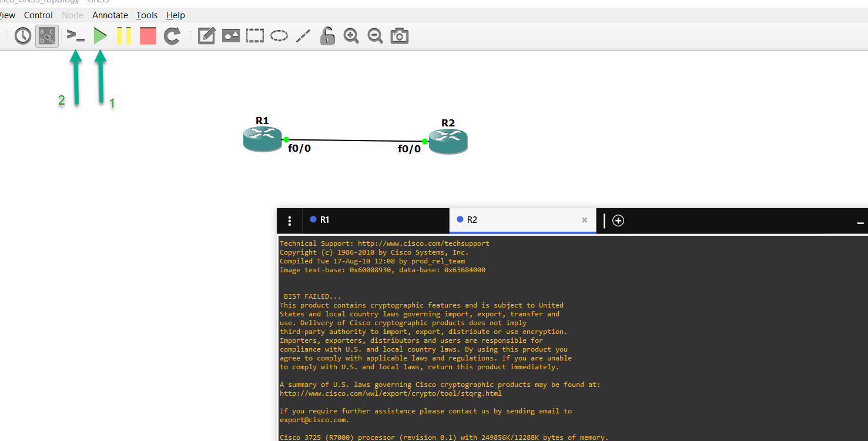The width and height of the screenshot is (868, 441).
Task: Add a new console tab
Action: [x=618, y=220]
